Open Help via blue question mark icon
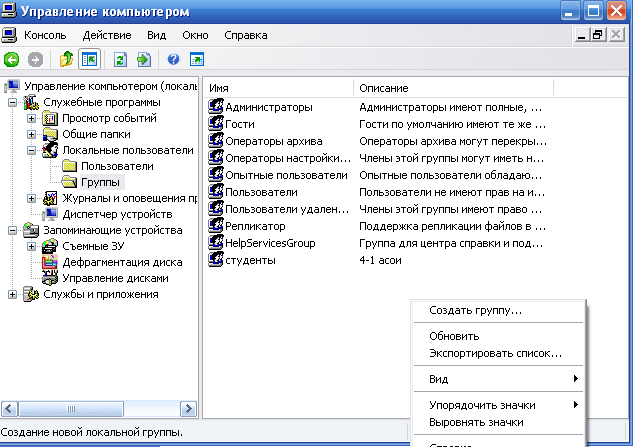The width and height of the screenshot is (633, 447). [174, 59]
